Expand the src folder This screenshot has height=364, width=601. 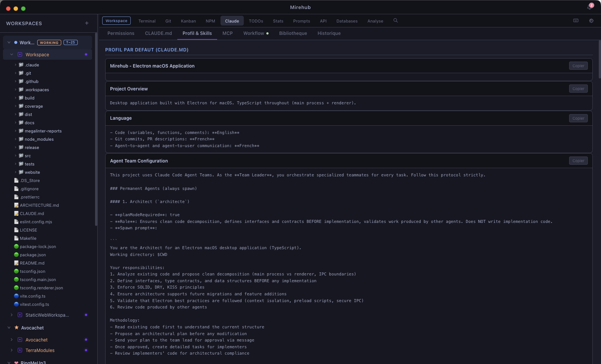15,155
